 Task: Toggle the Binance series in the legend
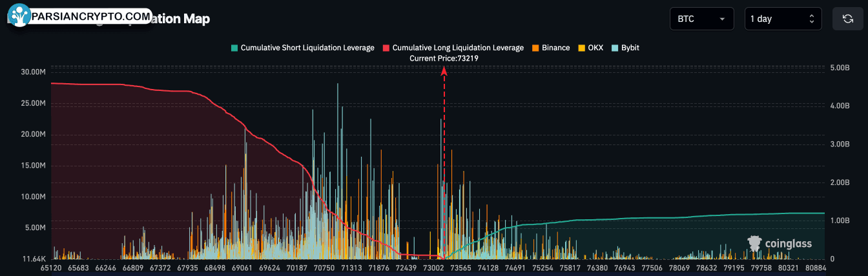click(x=551, y=48)
